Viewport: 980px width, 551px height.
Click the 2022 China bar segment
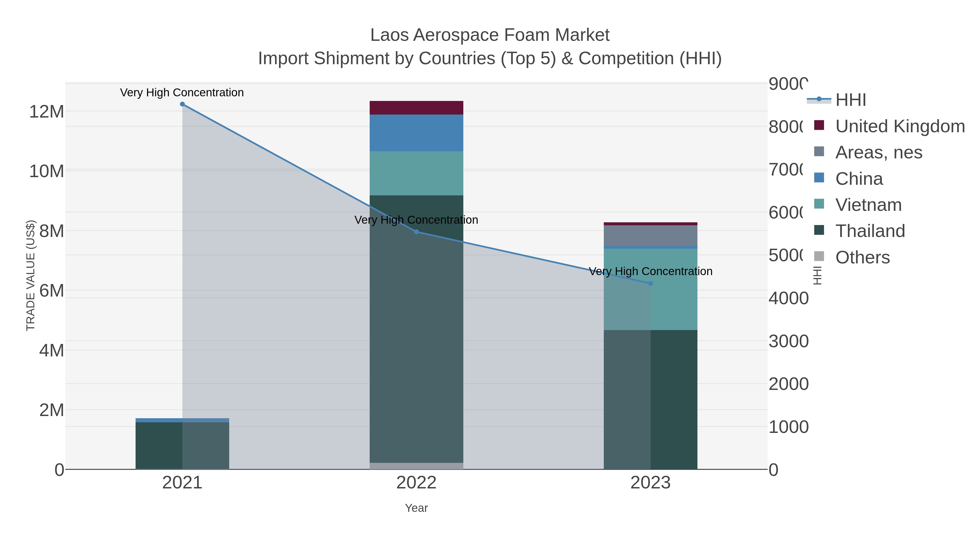(x=416, y=133)
